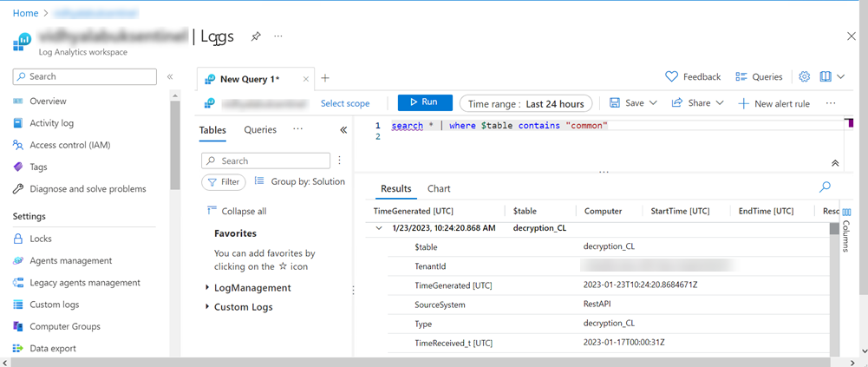Collapse the Tables side panel
This screenshot has height=367, width=868.
343,130
